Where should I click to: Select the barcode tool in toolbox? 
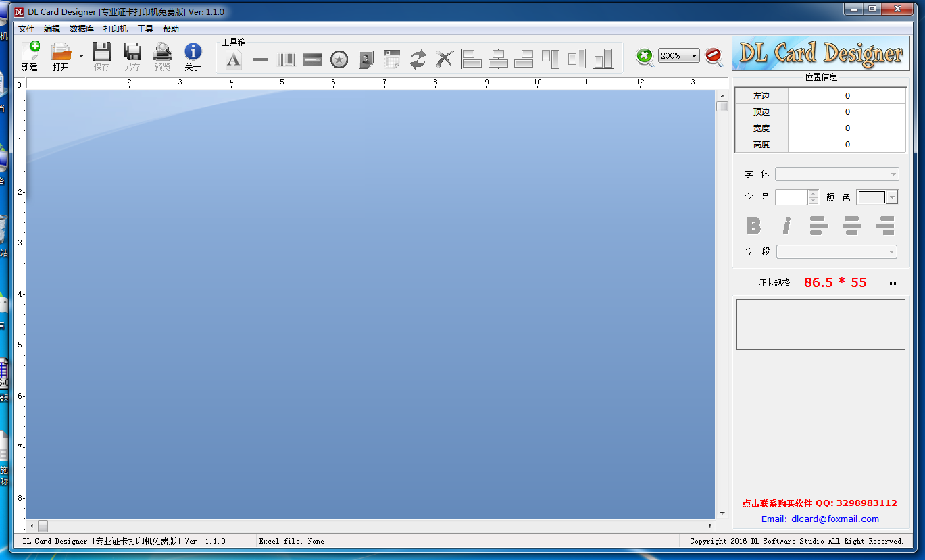coord(286,59)
